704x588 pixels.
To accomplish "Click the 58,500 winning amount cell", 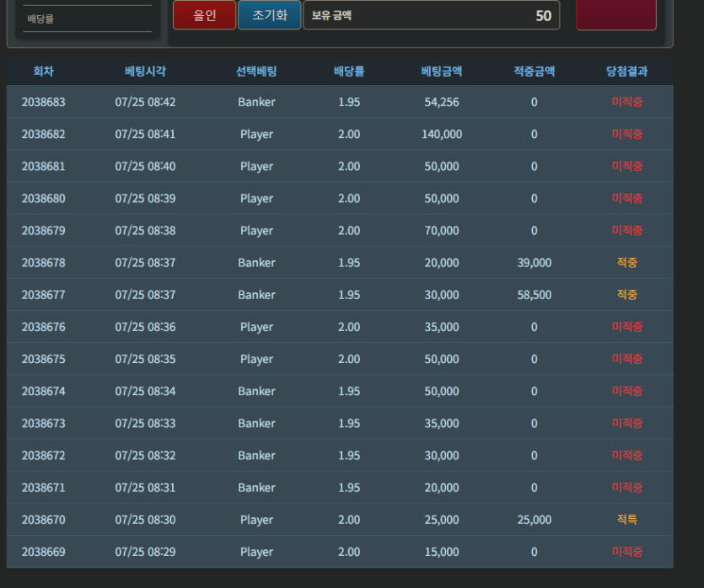I will 535,295.
